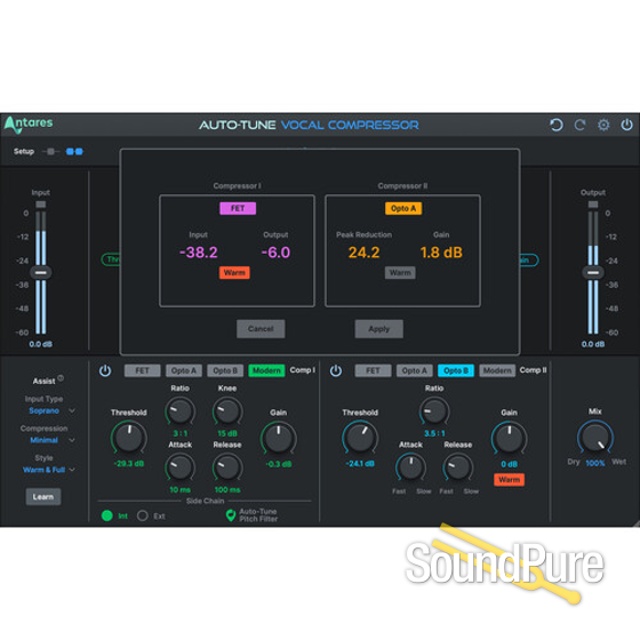This screenshot has width=640, height=640.
Task: Click the 15 dB knee value
Action: coord(227,433)
